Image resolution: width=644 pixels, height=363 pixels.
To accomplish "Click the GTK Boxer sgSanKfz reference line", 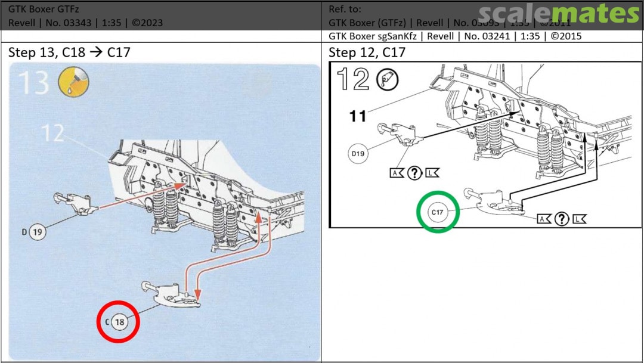I will point(455,36).
